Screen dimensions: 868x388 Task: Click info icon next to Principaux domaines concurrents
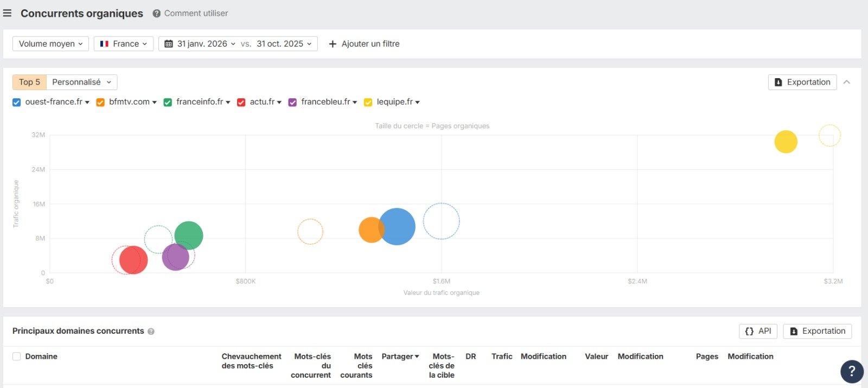point(151,332)
